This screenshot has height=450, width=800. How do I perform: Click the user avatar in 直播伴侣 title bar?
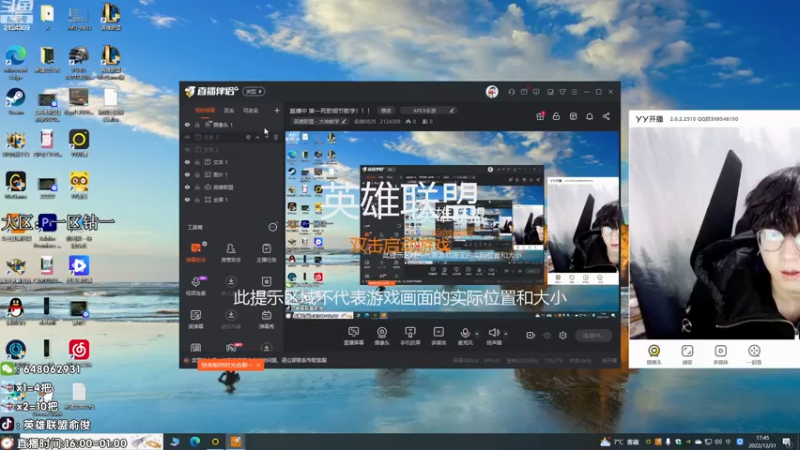pyautogui.click(x=492, y=92)
